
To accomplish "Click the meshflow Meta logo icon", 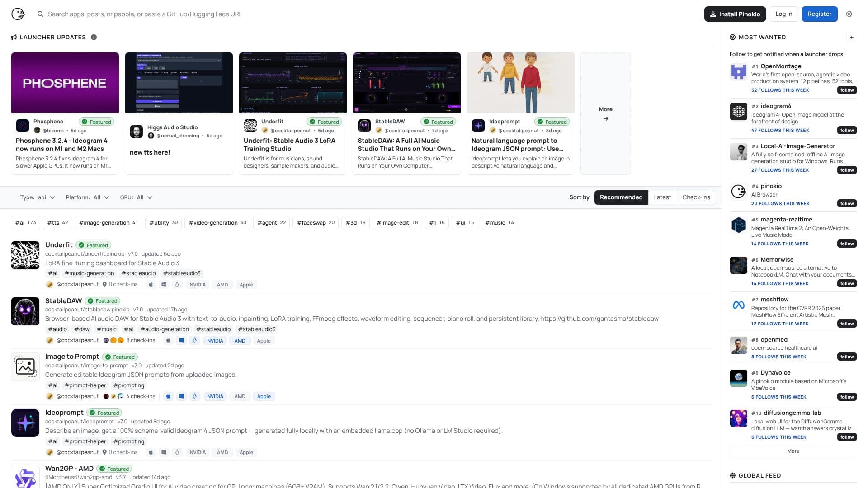I will [x=739, y=305].
